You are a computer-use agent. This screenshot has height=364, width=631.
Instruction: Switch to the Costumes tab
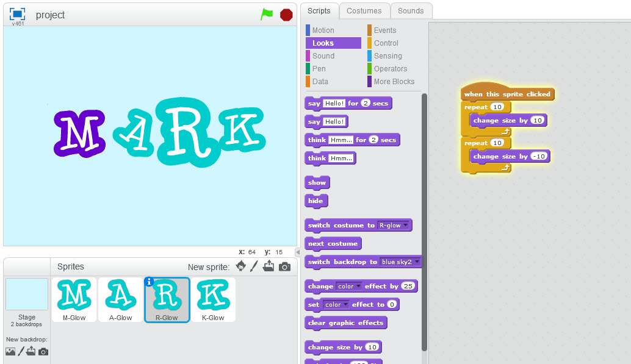click(364, 10)
